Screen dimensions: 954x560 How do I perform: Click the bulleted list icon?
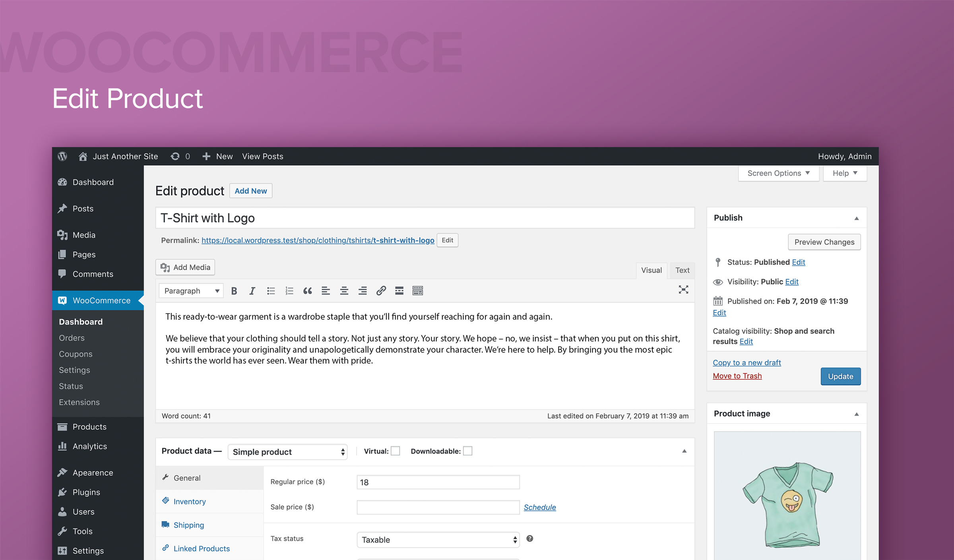271,291
